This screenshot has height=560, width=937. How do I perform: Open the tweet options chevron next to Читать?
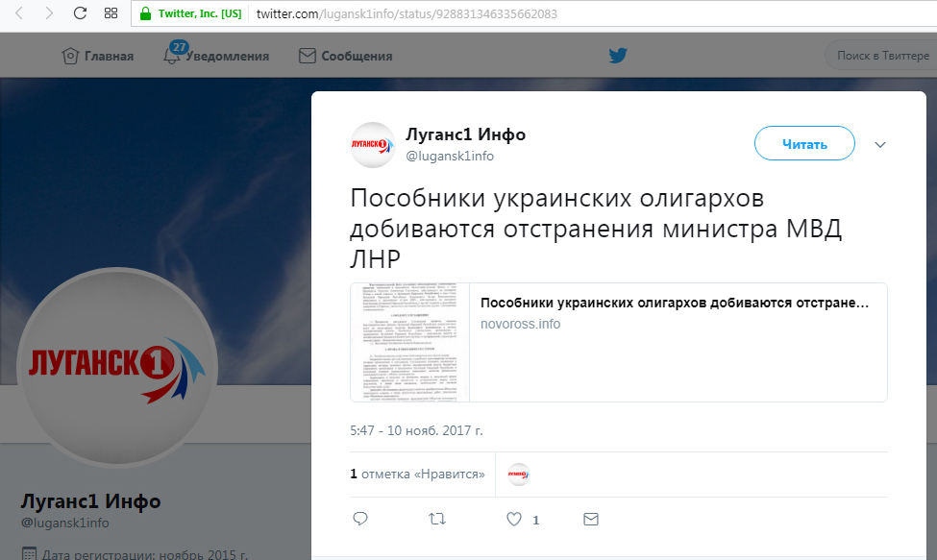click(879, 143)
